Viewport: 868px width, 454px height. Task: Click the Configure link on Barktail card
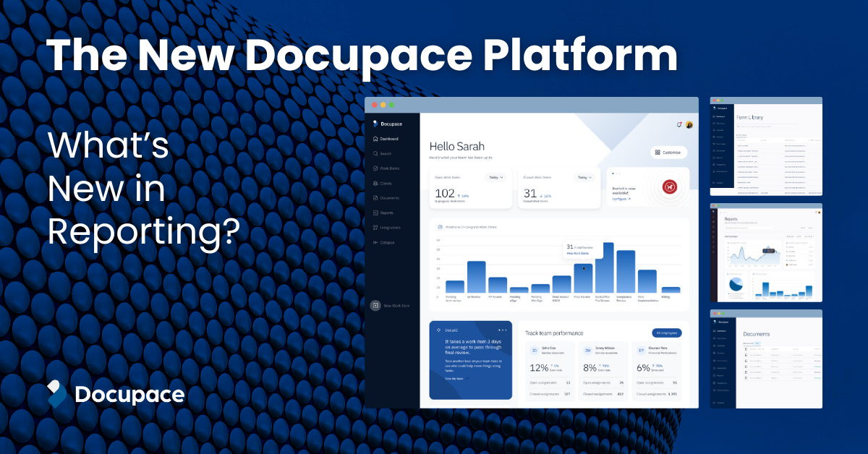coord(621,199)
